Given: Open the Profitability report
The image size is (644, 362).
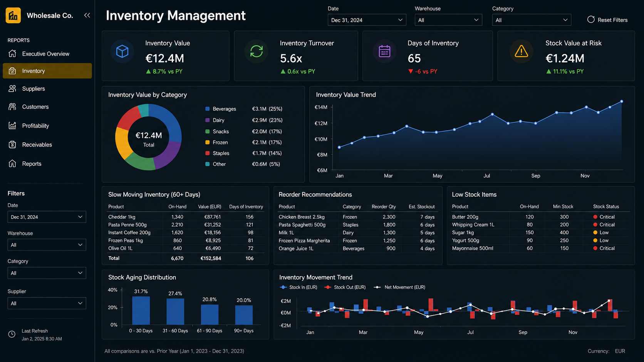Looking at the screenshot, I should pos(47,125).
